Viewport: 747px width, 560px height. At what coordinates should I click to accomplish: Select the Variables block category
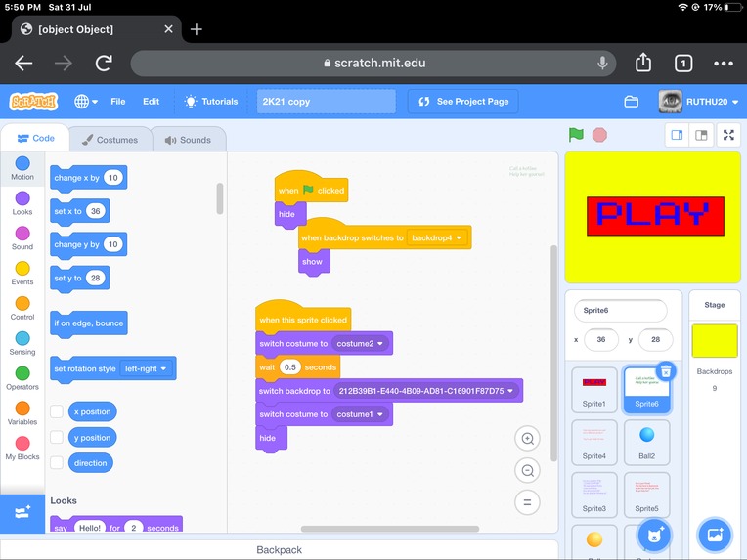[22, 413]
